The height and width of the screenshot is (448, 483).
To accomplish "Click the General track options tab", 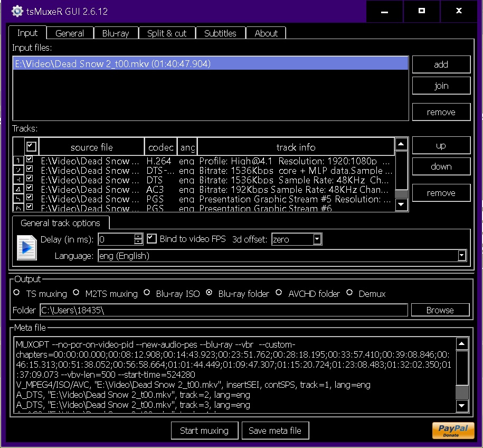I will click(60, 223).
